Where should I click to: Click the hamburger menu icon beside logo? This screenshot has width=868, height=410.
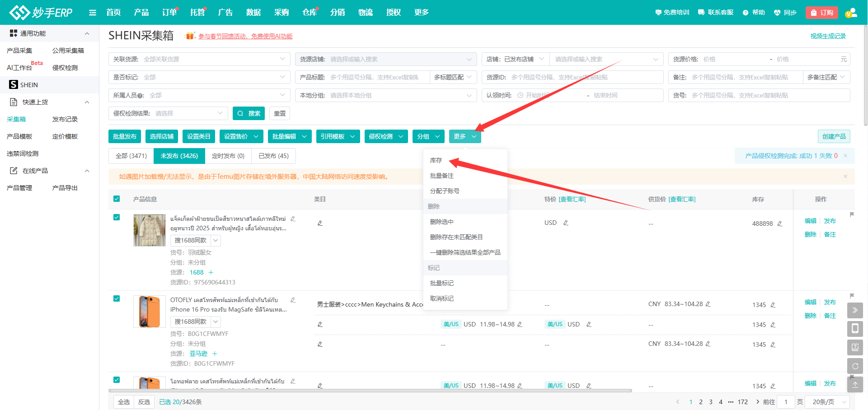[93, 13]
